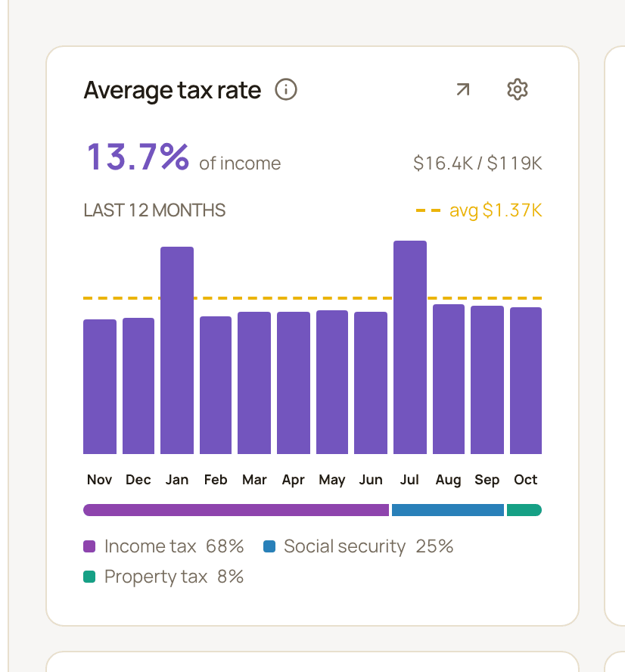Viewport: 625px width, 672px height.
Task: Click the purple Income tax breakdown segment
Action: click(236, 510)
